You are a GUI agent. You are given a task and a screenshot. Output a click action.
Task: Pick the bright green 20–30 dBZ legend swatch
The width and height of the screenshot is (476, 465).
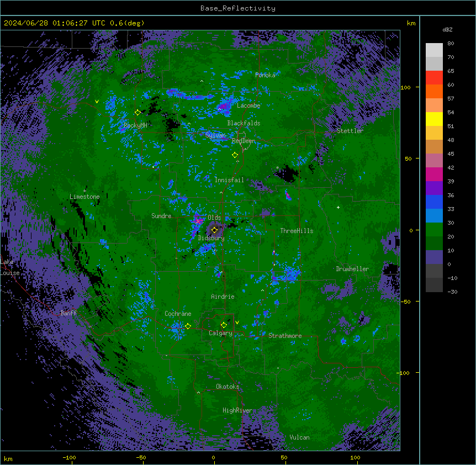(x=434, y=230)
